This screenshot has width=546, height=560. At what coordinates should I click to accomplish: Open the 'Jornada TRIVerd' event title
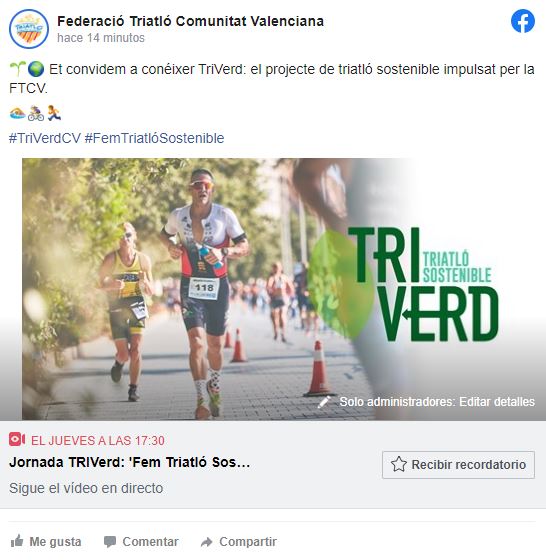tap(130, 462)
